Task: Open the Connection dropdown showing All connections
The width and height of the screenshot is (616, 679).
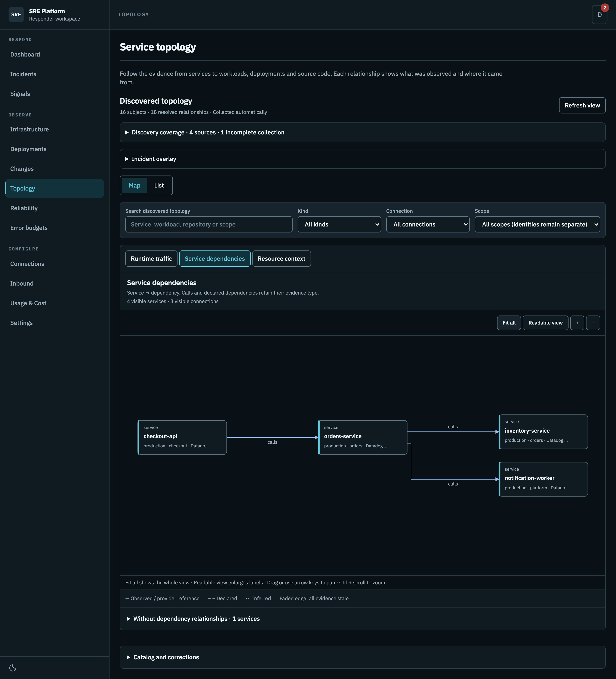Action: pos(428,224)
